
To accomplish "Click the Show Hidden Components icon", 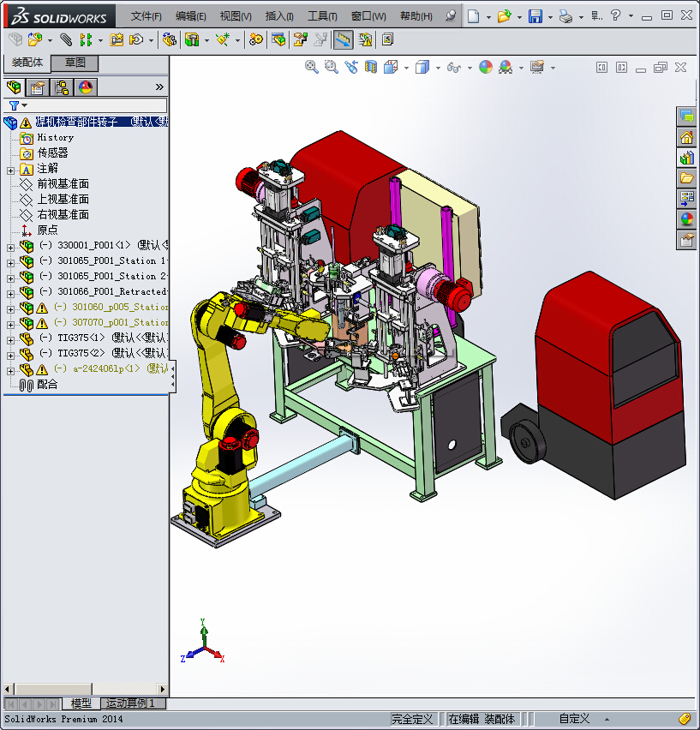I will (170, 40).
